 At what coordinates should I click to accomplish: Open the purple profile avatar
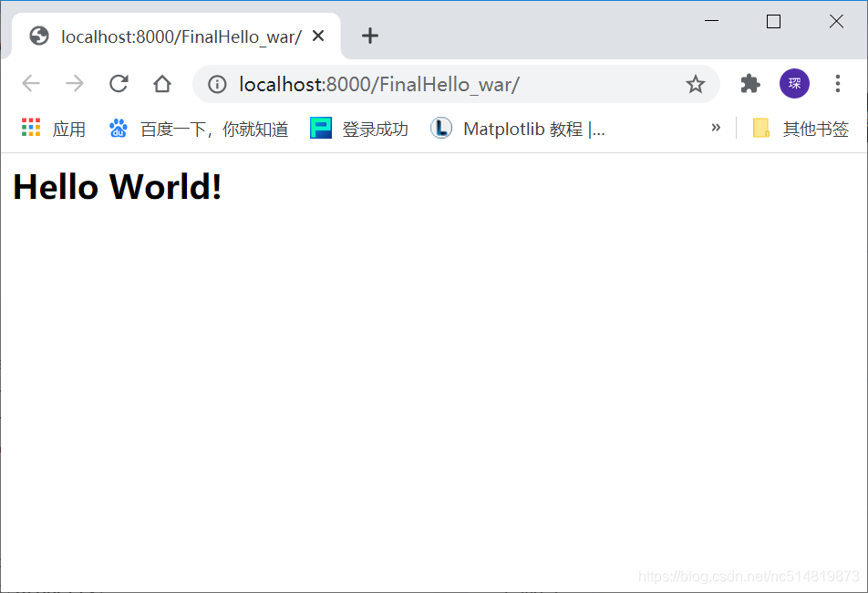coord(794,84)
